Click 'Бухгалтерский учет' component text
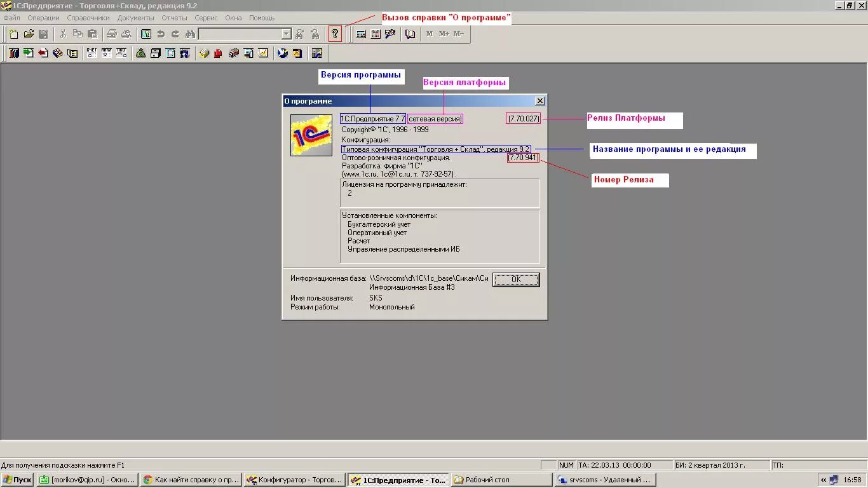The width and height of the screenshot is (868, 488). 379,224
